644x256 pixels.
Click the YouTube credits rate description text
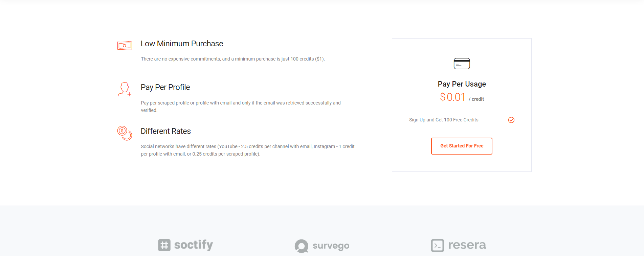coord(248,150)
